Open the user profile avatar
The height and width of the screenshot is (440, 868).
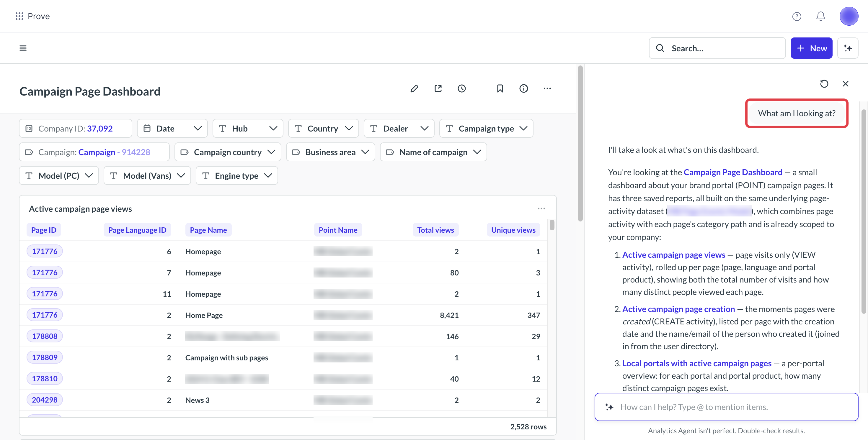(x=849, y=16)
